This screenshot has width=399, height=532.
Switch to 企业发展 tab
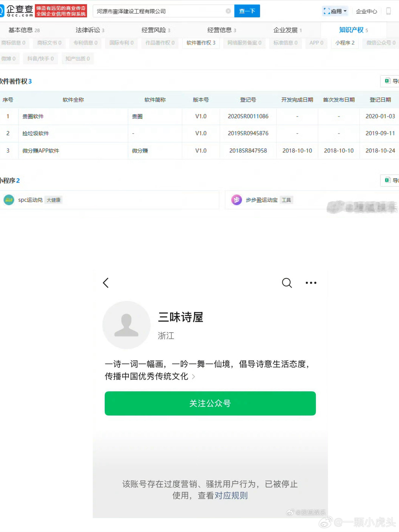287,30
